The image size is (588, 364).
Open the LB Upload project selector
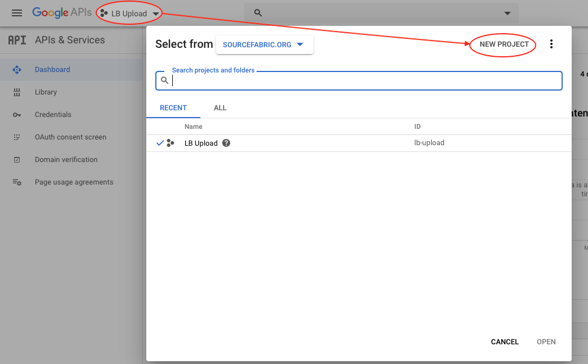tap(130, 14)
